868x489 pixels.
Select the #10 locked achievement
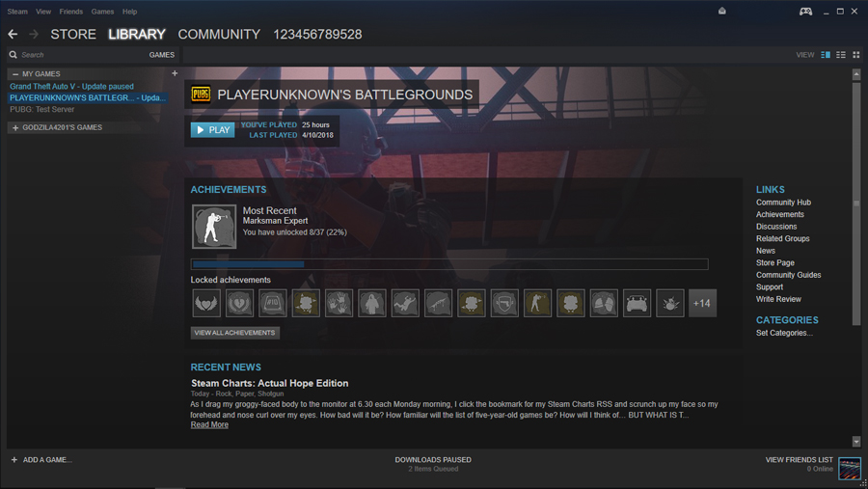(x=273, y=303)
